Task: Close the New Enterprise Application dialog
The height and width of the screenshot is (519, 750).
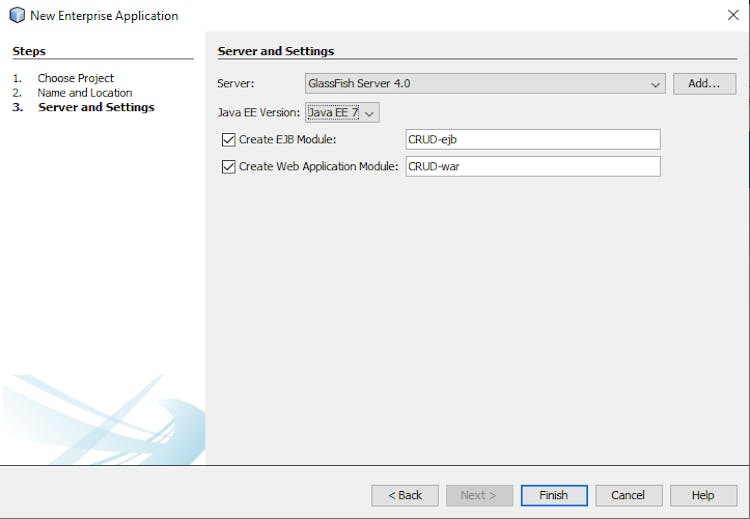Action: [x=732, y=15]
